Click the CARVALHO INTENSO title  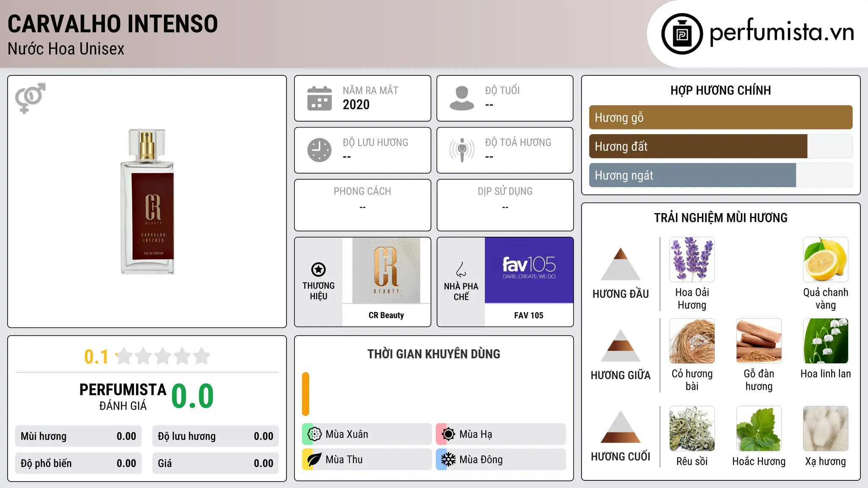click(113, 24)
